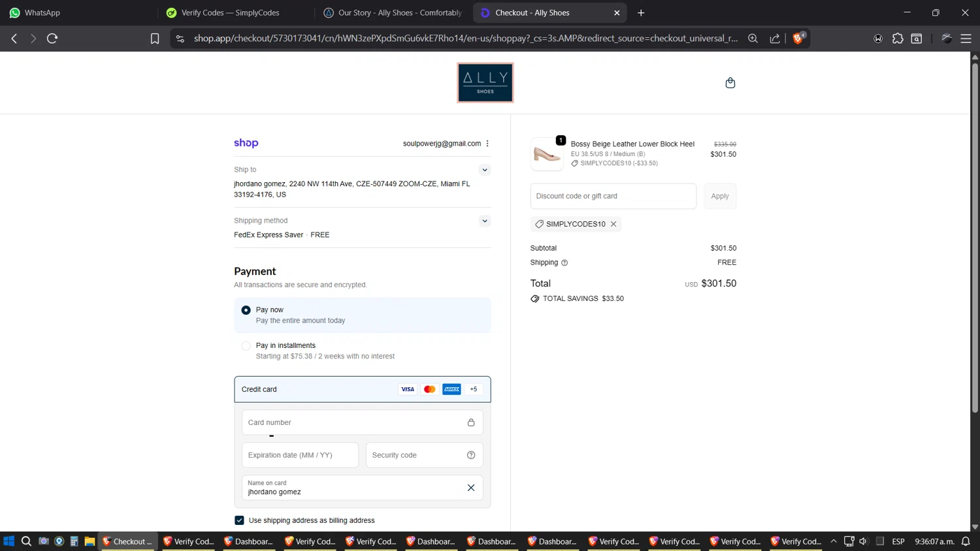Click the American Express card icon
980x551 pixels.
click(x=452, y=389)
